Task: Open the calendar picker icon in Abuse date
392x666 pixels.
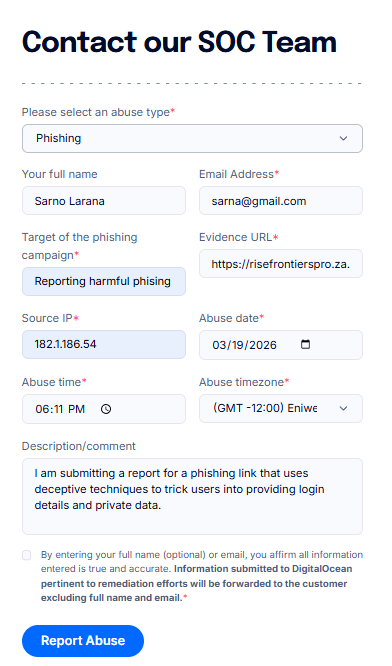Action: coord(305,344)
